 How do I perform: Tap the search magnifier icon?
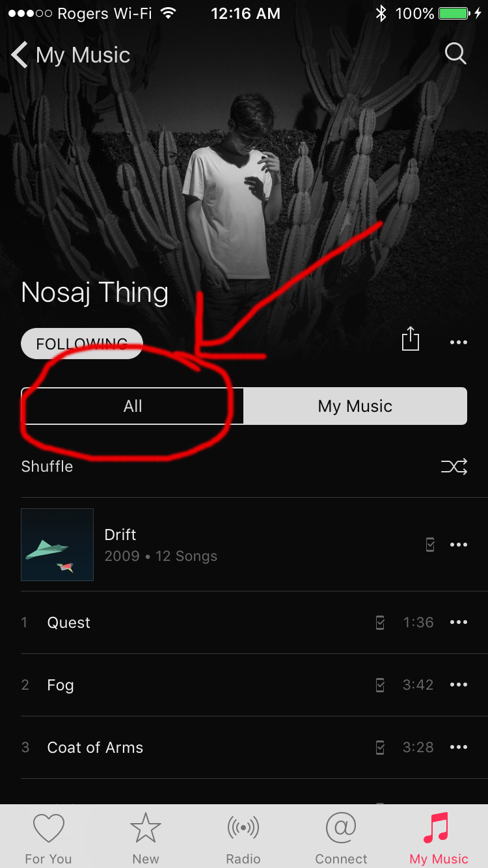(455, 53)
